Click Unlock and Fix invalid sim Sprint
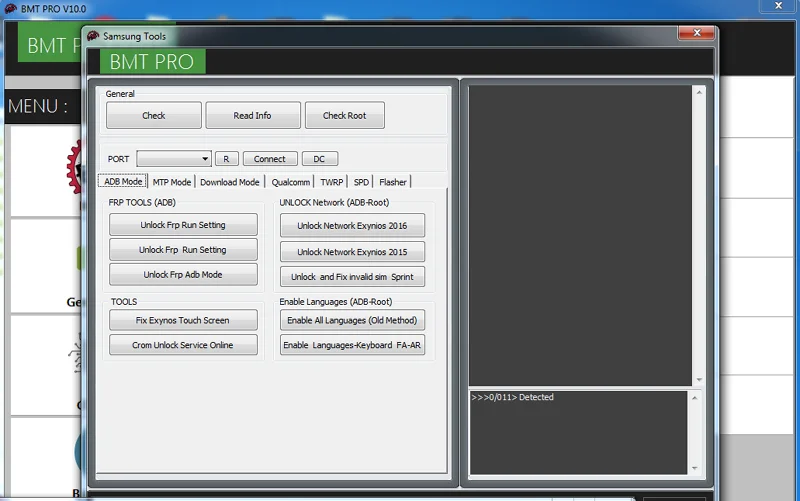The height and width of the screenshot is (501, 800). point(352,277)
